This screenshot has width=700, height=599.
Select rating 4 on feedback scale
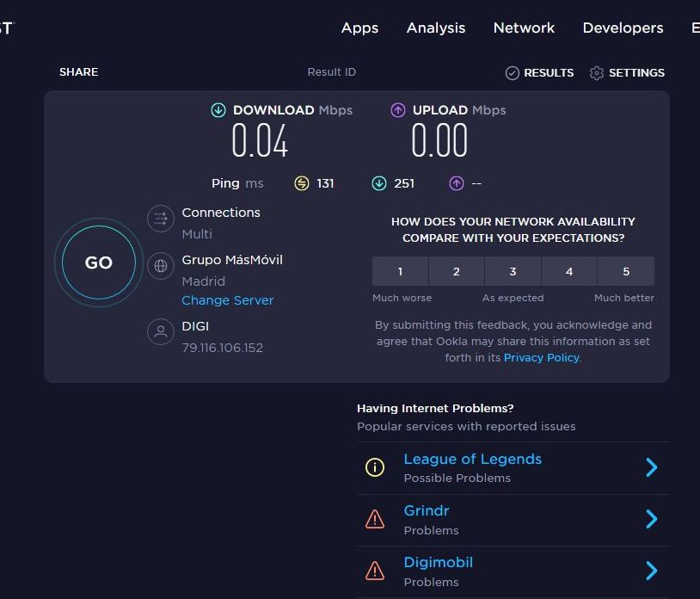(569, 271)
